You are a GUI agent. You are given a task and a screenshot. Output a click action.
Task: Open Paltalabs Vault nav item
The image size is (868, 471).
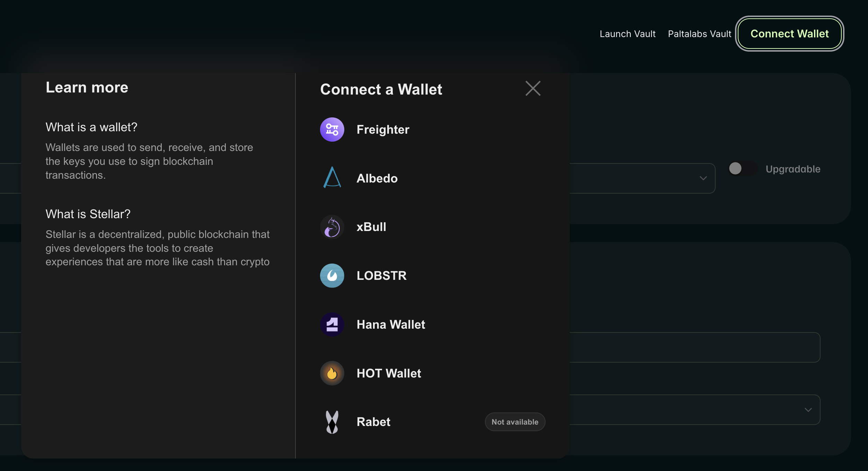point(699,34)
